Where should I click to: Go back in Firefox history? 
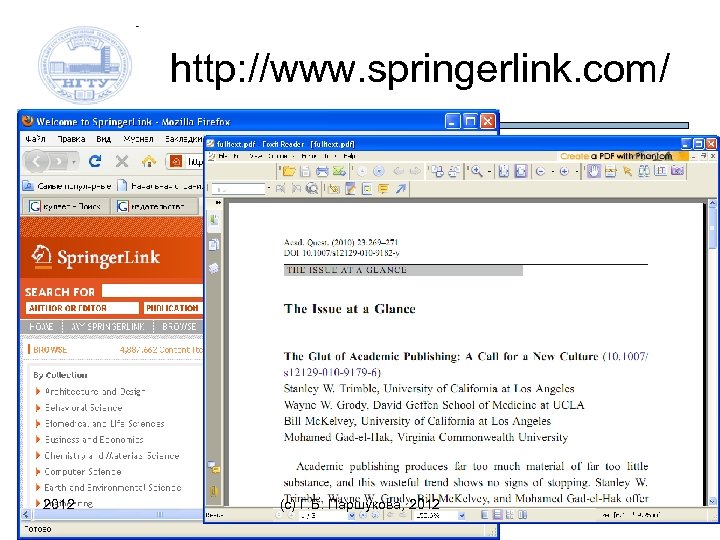(x=38, y=161)
